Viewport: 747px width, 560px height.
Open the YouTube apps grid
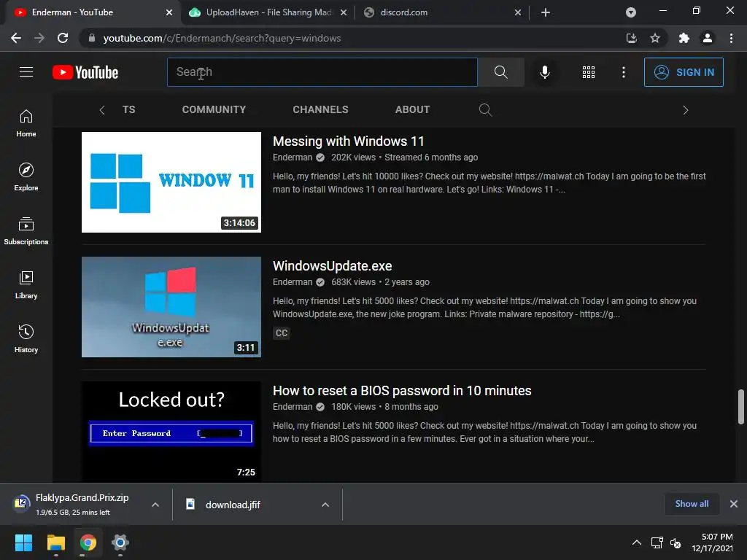[589, 72]
